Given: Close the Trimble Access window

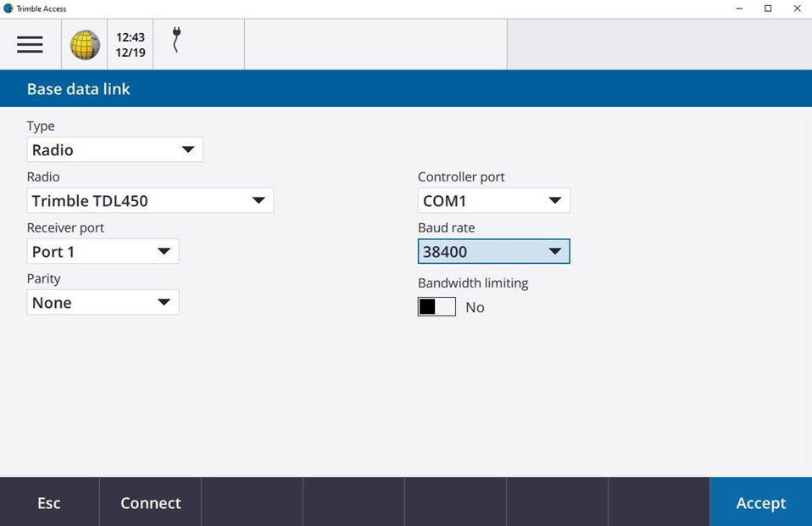Looking at the screenshot, I should pyautogui.click(x=797, y=8).
